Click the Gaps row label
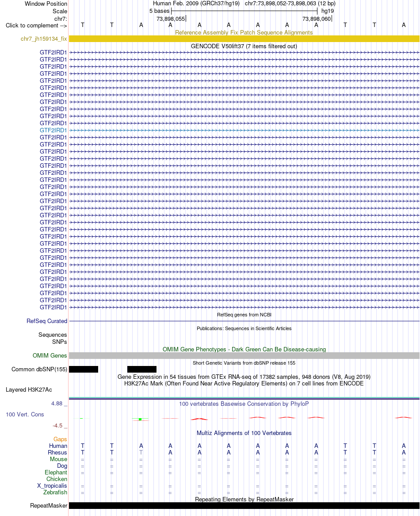Screen dimensions: 420x516 click(x=60, y=439)
